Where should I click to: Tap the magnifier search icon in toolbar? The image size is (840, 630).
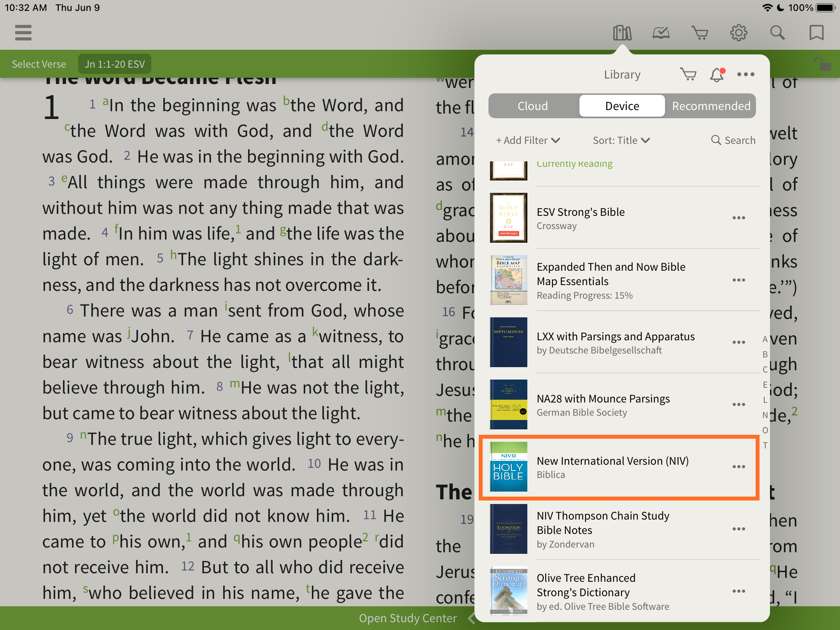coord(777,33)
